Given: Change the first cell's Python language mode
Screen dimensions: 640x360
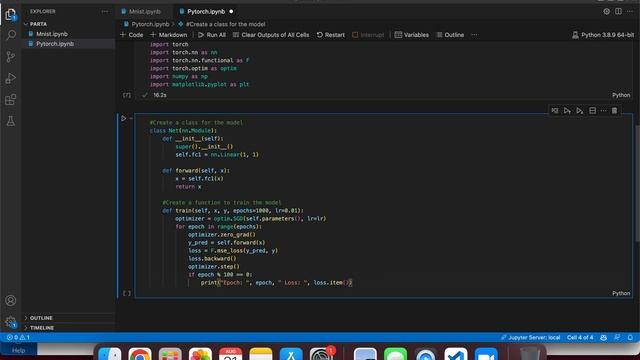Looking at the screenshot, I should coord(621,95).
